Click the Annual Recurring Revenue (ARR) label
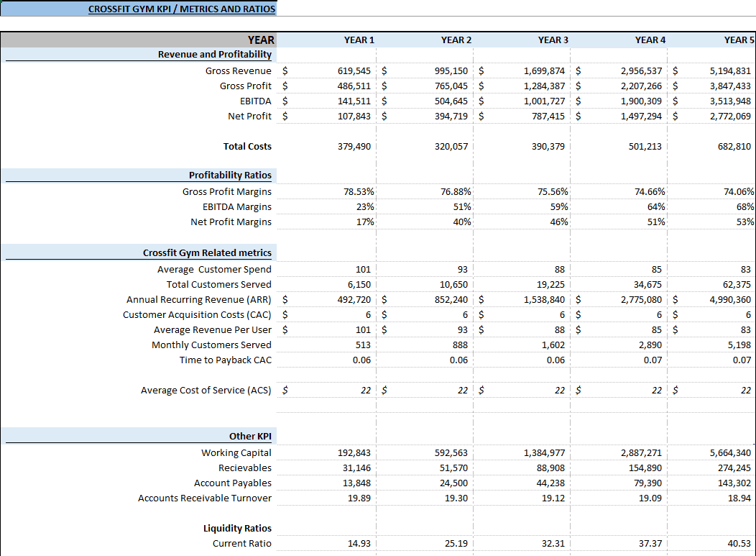756x556 pixels. pyautogui.click(x=198, y=300)
